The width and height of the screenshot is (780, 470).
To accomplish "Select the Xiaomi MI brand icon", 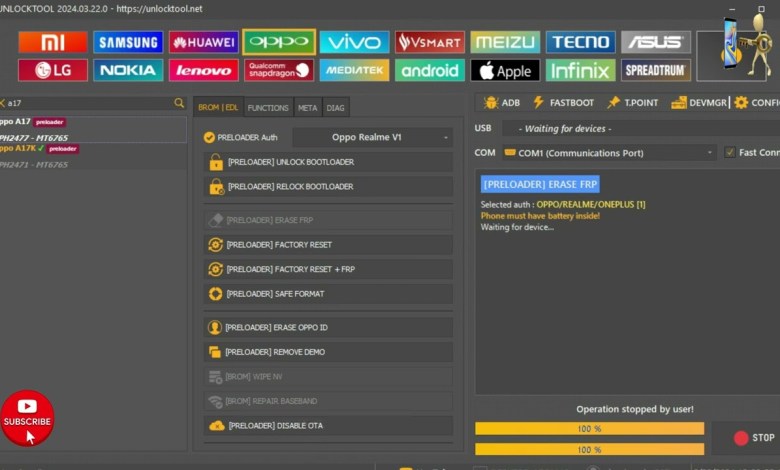I will tap(53, 42).
